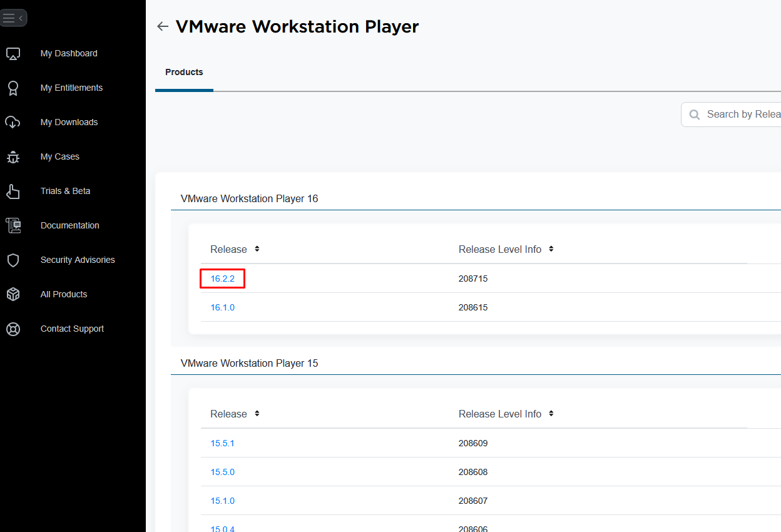
Task: Open All Products in sidebar
Action: click(64, 295)
